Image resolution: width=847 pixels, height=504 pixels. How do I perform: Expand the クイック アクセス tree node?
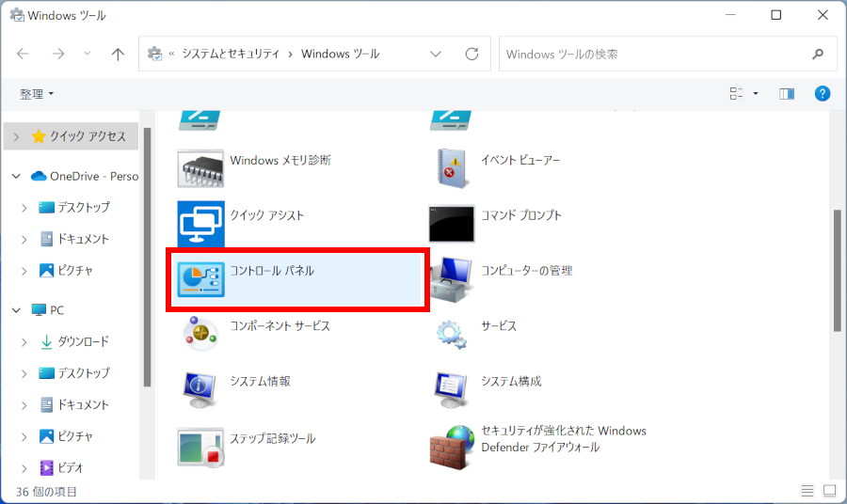(15, 136)
